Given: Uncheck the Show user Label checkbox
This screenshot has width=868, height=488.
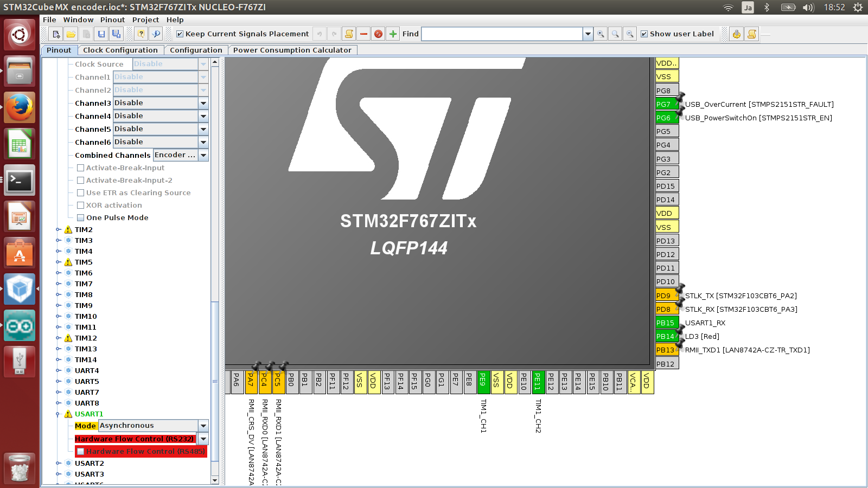Looking at the screenshot, I should click(644, 34).
